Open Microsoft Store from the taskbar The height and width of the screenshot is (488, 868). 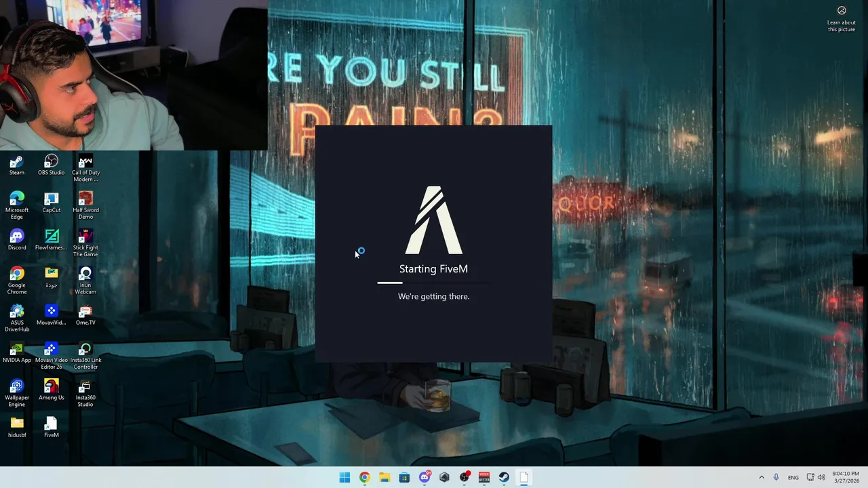[404, 477]
